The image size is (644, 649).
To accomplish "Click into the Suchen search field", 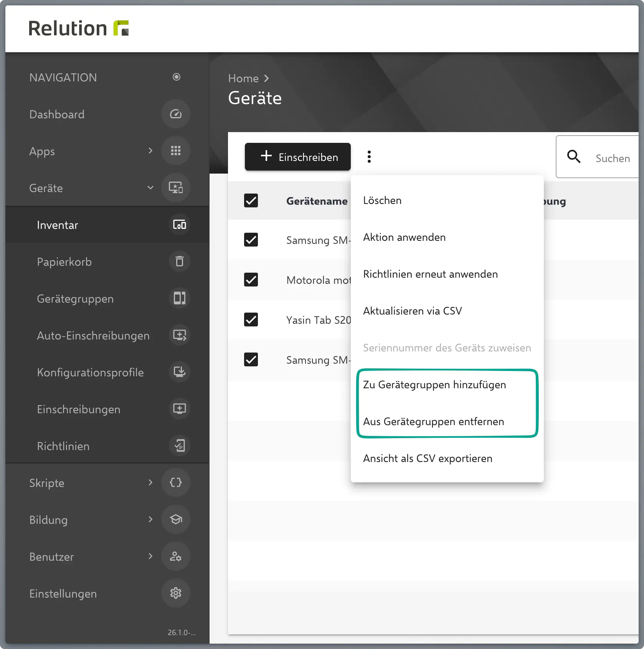I will click(x=613, y=159).
